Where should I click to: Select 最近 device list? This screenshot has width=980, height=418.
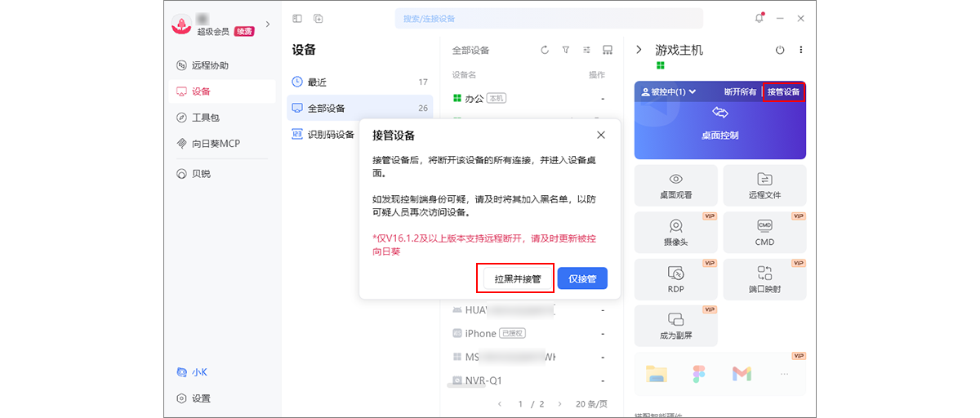(x=360, y=82)
